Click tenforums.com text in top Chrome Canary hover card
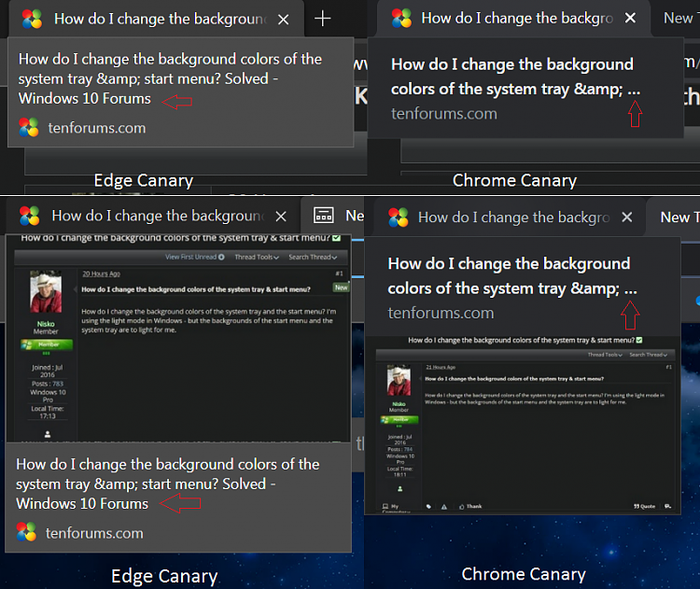Image resolution: width=700 pixels, height=589 pixels. 443,114
